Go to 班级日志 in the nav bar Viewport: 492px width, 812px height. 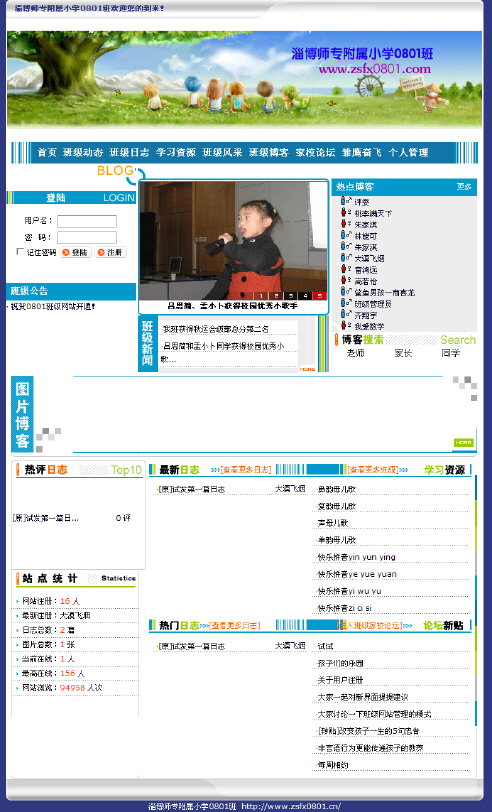[x=129, y=152]
